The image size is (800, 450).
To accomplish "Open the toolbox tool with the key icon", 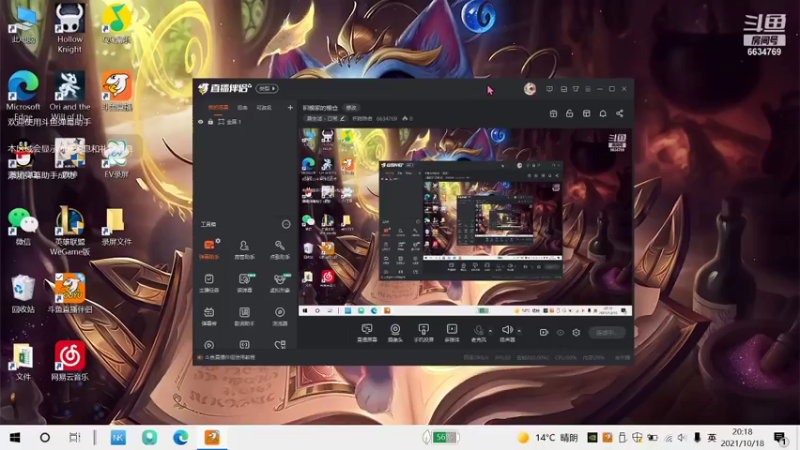I will click(x=280, y=249).
